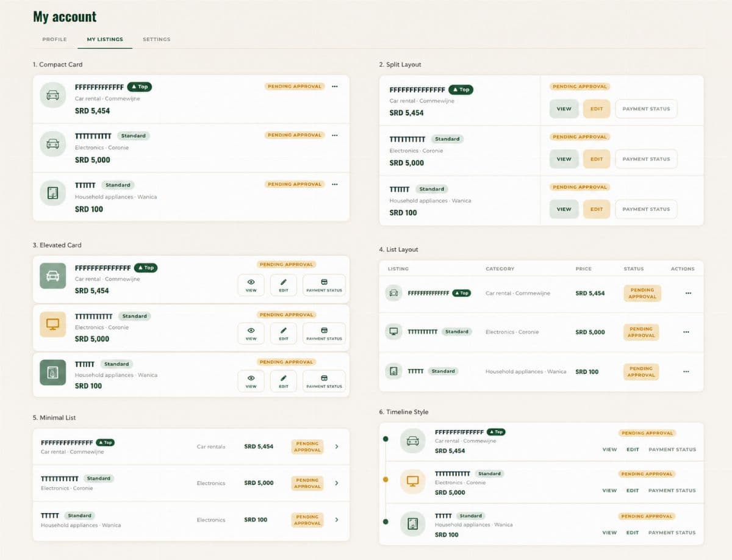The image size is (732, 560).
Task: Click eye View icon for SRD 5,454 Elevated Card
Action: tap(251, 282)
